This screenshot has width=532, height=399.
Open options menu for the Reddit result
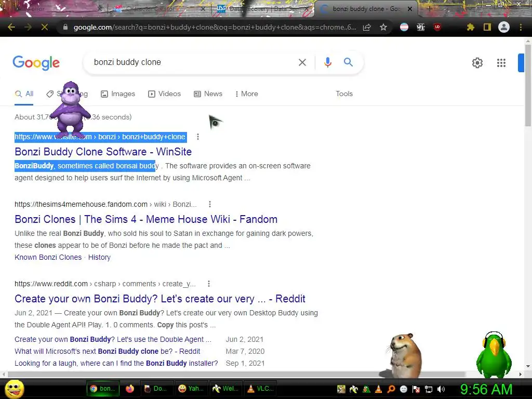[209, 284]
